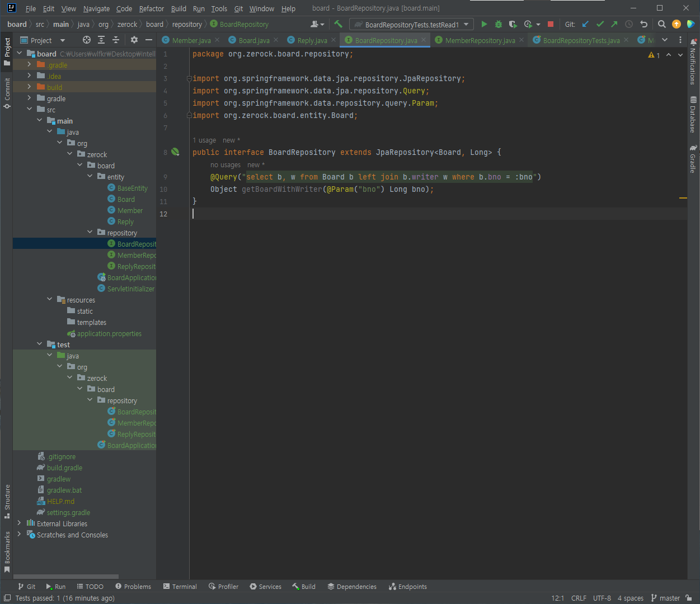Collapse all nodes in the Project panel
This screenshot has height=604, width=700.
(x=116, y=40)
